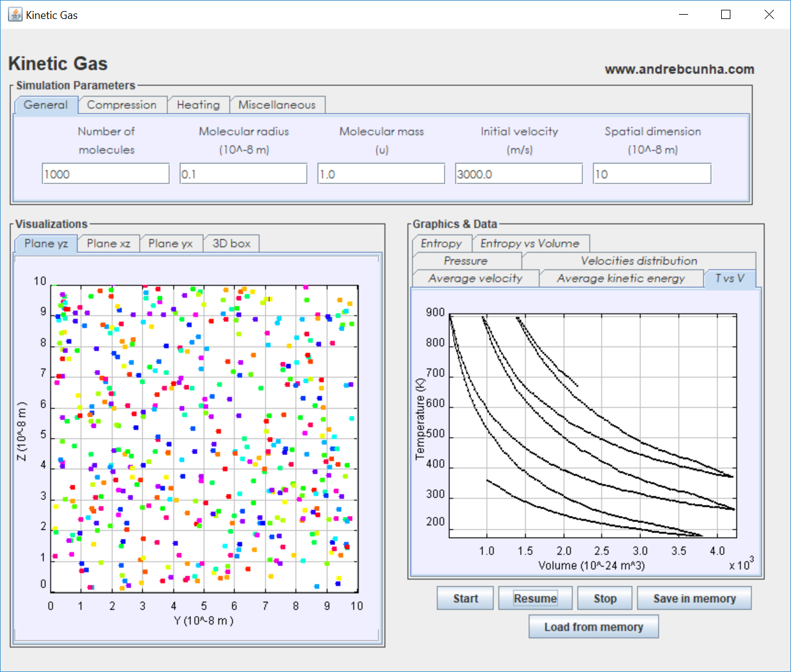
Task: Select the Plane xz visualization tab
Action: point(108,244)
